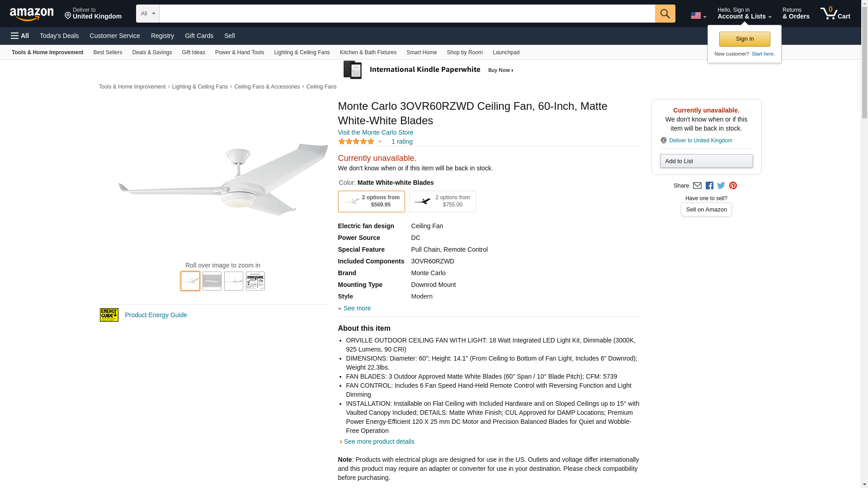Visit the Monte Carlo Store link

pyautogui.click(x=375, y=132)
